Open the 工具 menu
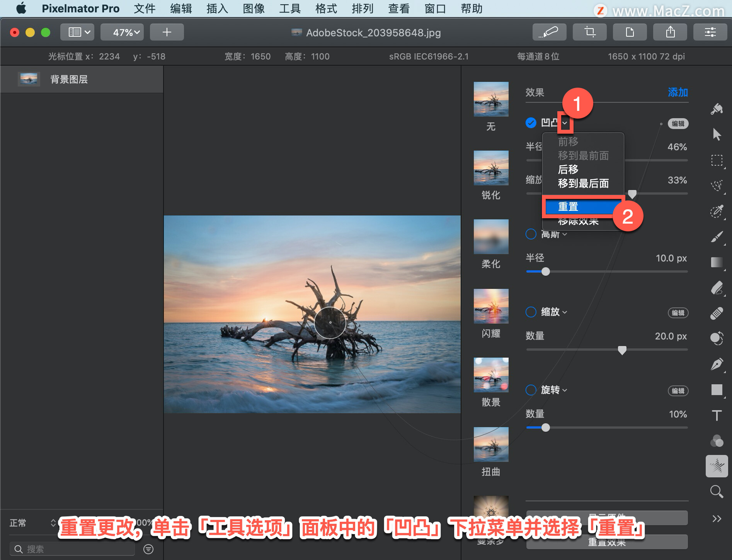 pos(290,8)
